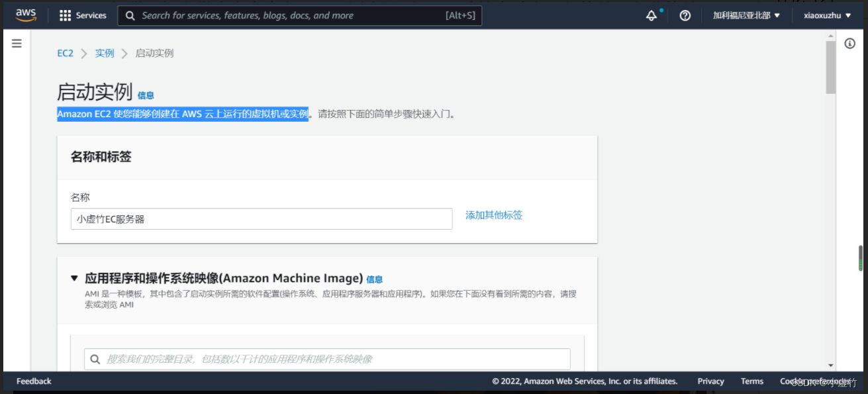Image resolution: width=868 pixels, height=394 pixels.
Task: Click the 名称 instance name input field
Action: point(262,219)
